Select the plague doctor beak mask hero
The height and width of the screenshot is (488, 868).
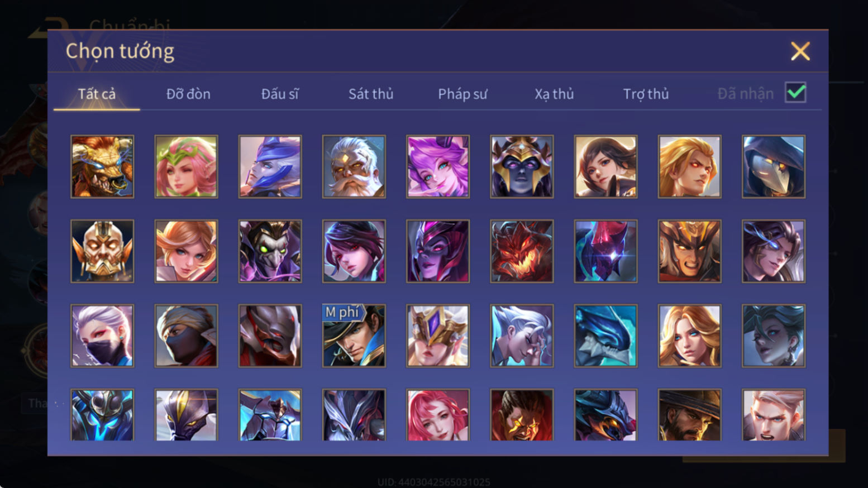pos(774,166)
